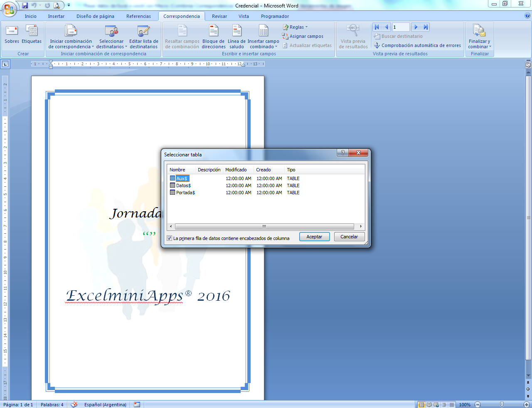The image size is (532, 408).
Task: Go to last record arrow
Action: (425, 27)
